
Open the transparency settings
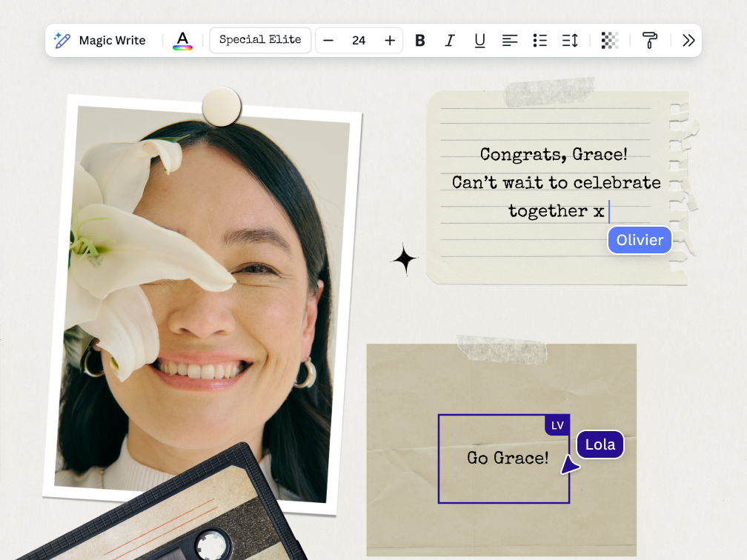tap(610, 40)
